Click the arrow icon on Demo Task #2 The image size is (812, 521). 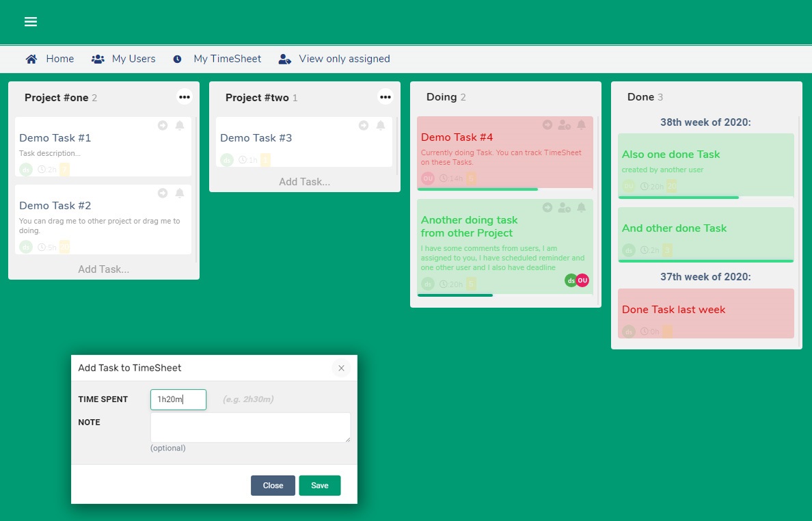coord(163,193)
